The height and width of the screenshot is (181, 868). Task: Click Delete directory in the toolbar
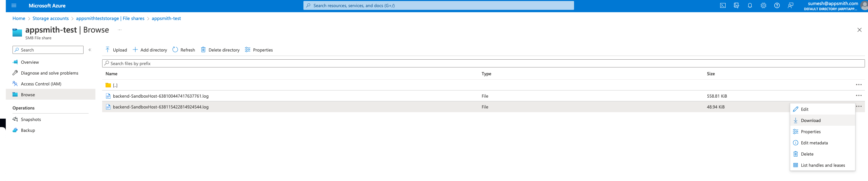[x=220, y=50]
